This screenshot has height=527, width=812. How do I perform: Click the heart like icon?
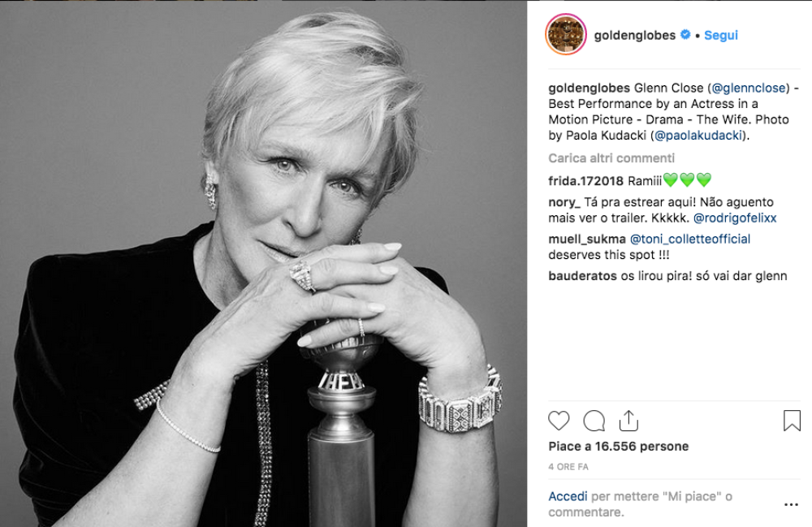(x=559, y=420)
